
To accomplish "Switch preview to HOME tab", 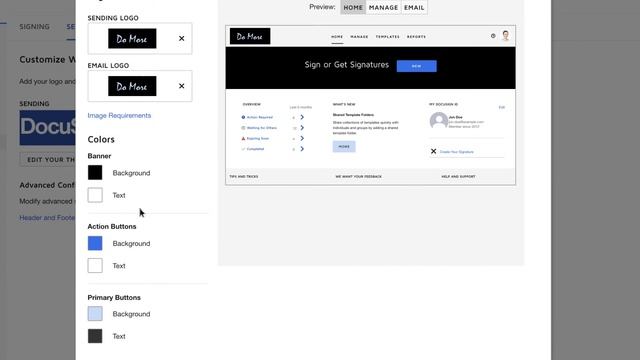I will 353,7.
